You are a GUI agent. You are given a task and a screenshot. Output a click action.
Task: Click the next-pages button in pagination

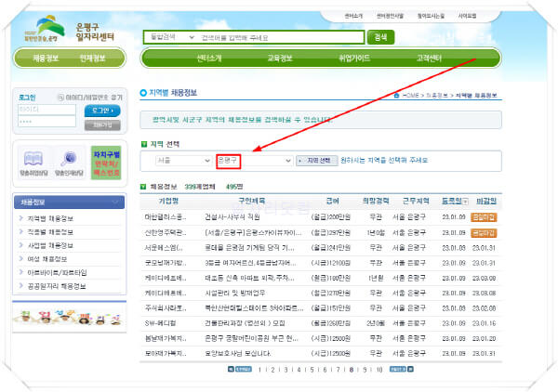(398, 370)
